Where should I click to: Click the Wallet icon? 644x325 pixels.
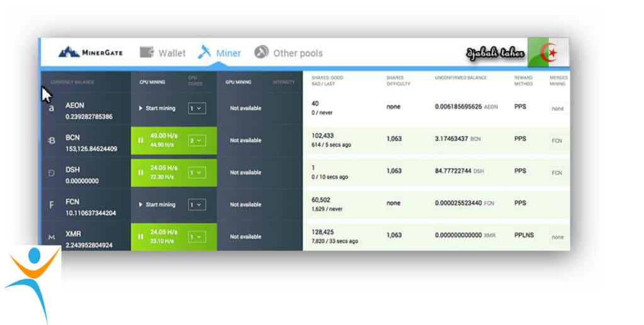(147, 52)
